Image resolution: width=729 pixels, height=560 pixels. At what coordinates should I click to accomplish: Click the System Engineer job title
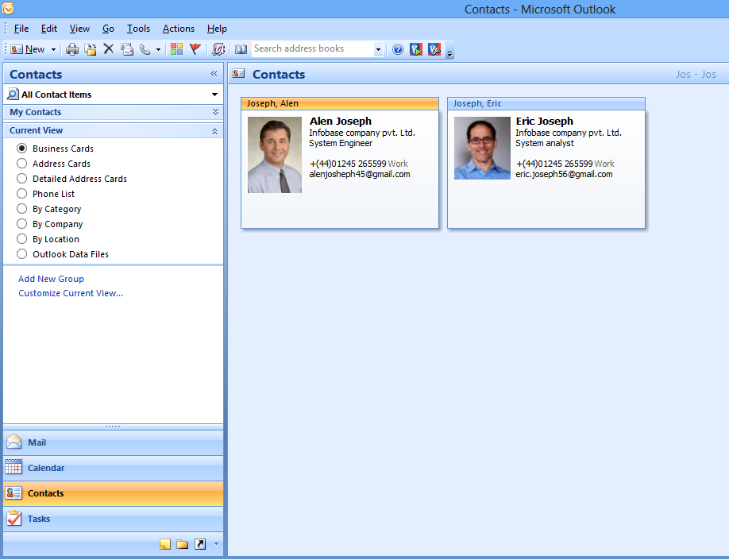341,143
